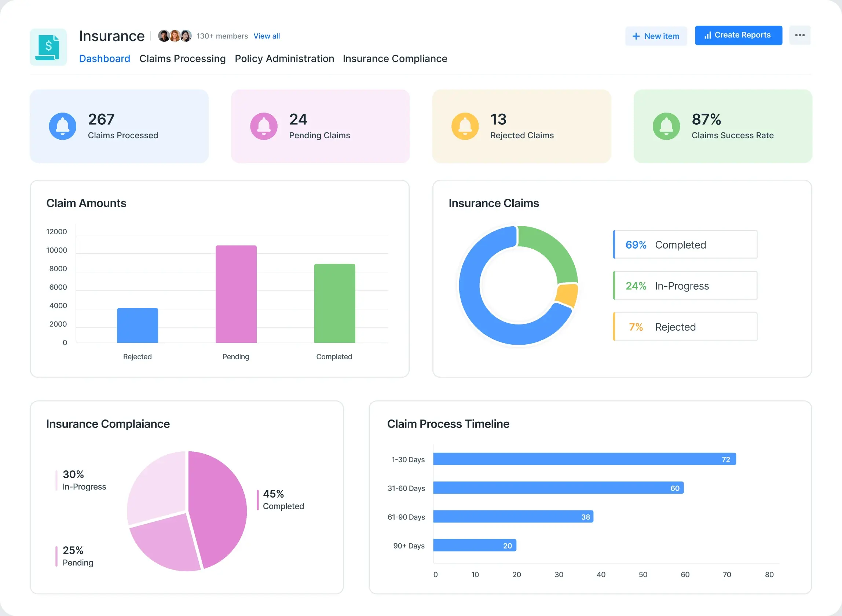Select the 24% In-Progress legend item
Image resolution: width=842 pixels, height=616 pixels.
coord(685,286)
